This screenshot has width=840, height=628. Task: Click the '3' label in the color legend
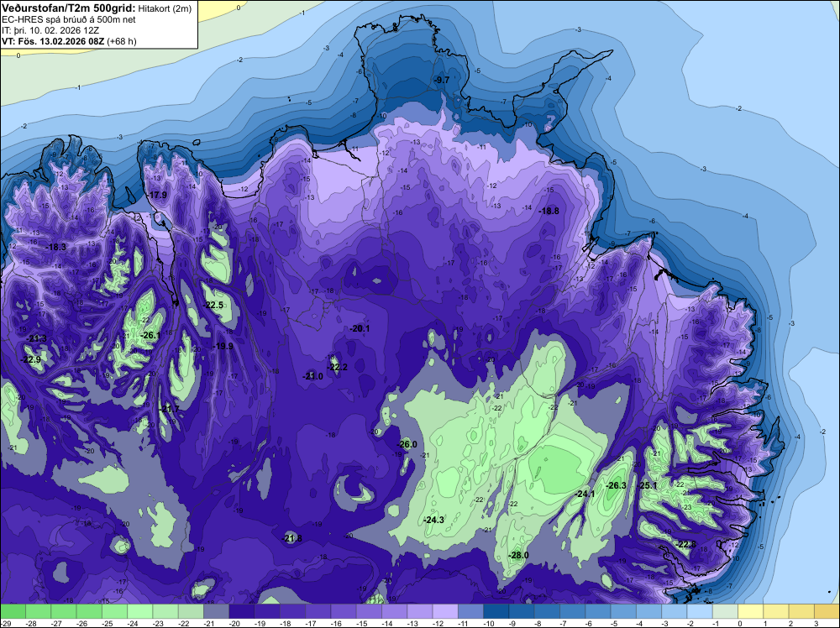coord(816,623)
